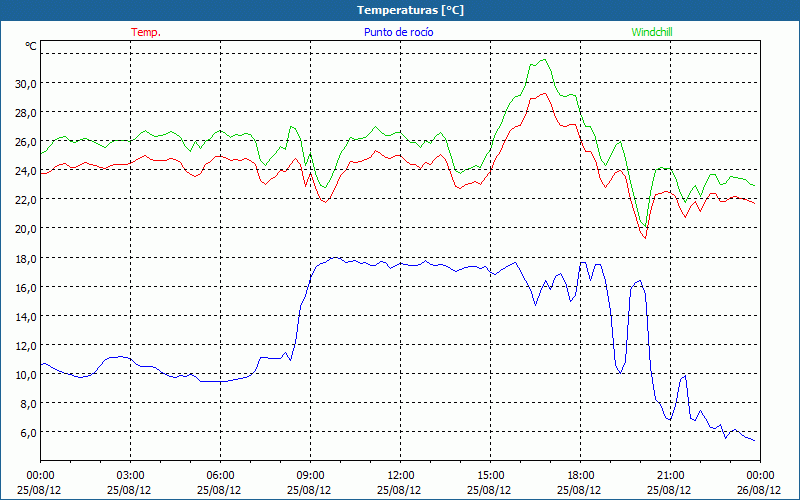This screenshot has height=500, width=800.
Task: Click the 26,0 y-axis value
Action: click(26, 142)
